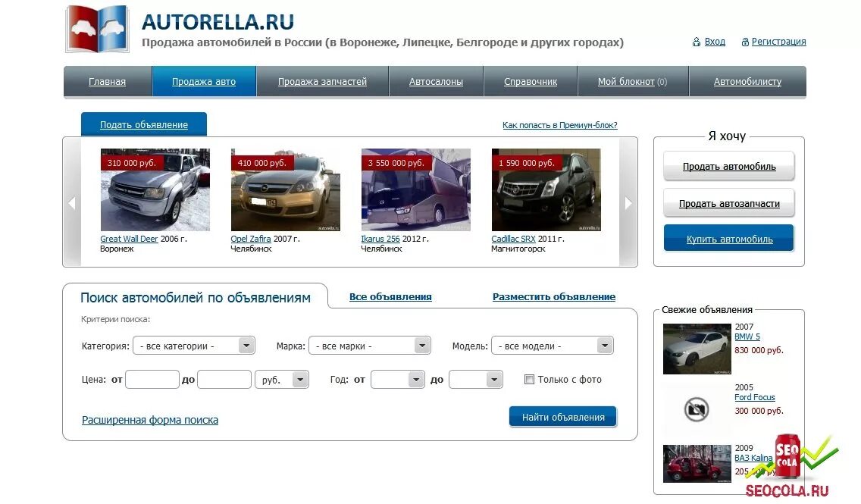Open Cadillac SRX car photo
The width and height of the screenshot is (861, 504).
pos(546,189)
